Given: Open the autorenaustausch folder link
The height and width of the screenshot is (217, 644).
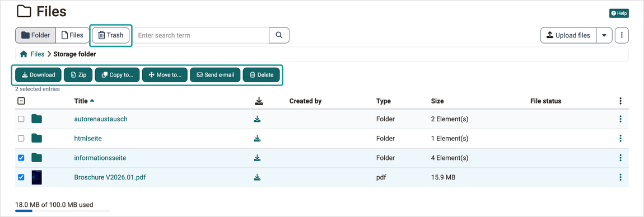Looking at the screenshot, I should pyautogui.click(x=101, y=119).
